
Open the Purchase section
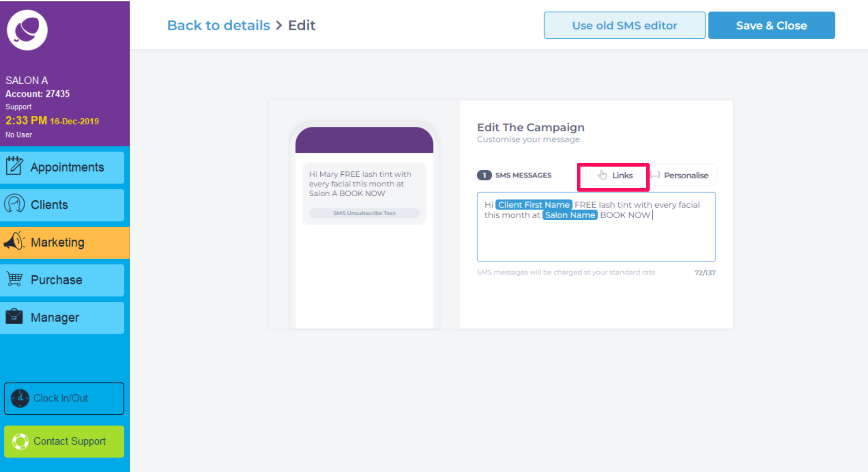click(62, 280)
